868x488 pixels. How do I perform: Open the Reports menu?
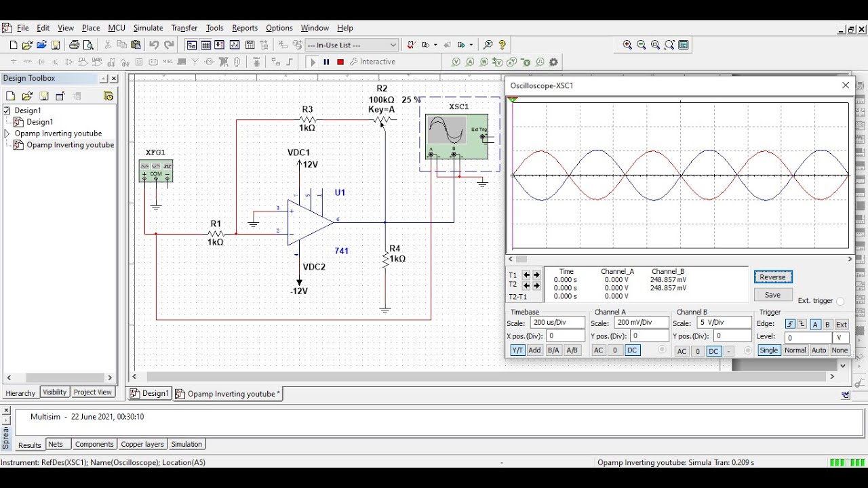(245, 28)
